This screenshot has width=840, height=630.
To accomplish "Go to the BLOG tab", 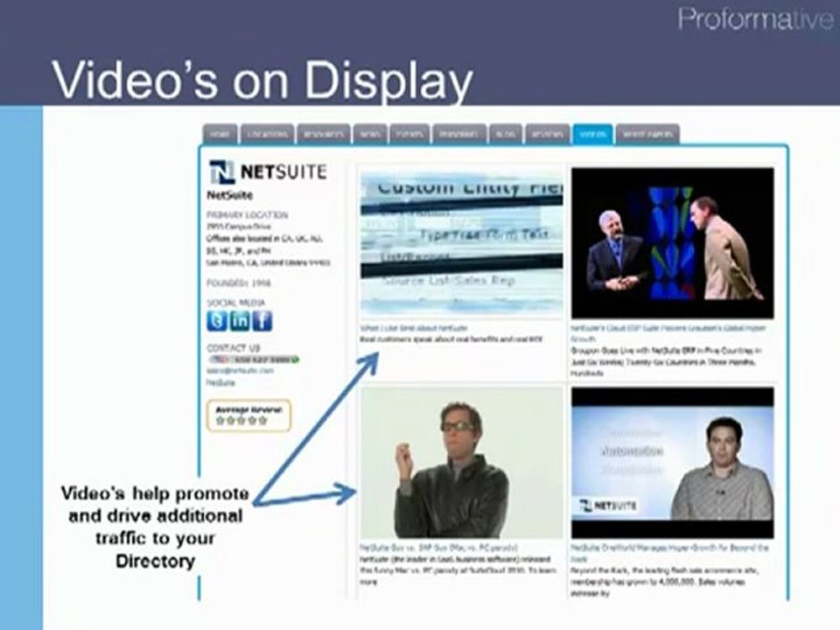I will coord(505,134).
